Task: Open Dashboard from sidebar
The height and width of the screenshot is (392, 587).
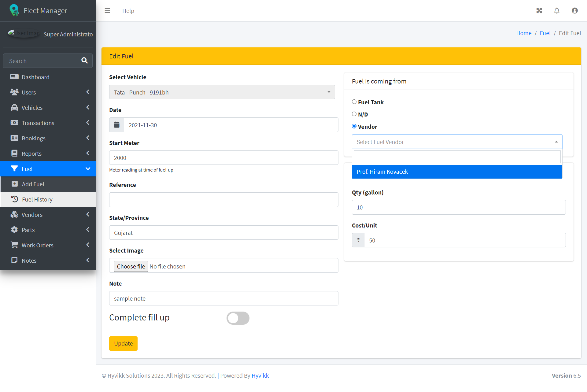Action: [48, 77]
